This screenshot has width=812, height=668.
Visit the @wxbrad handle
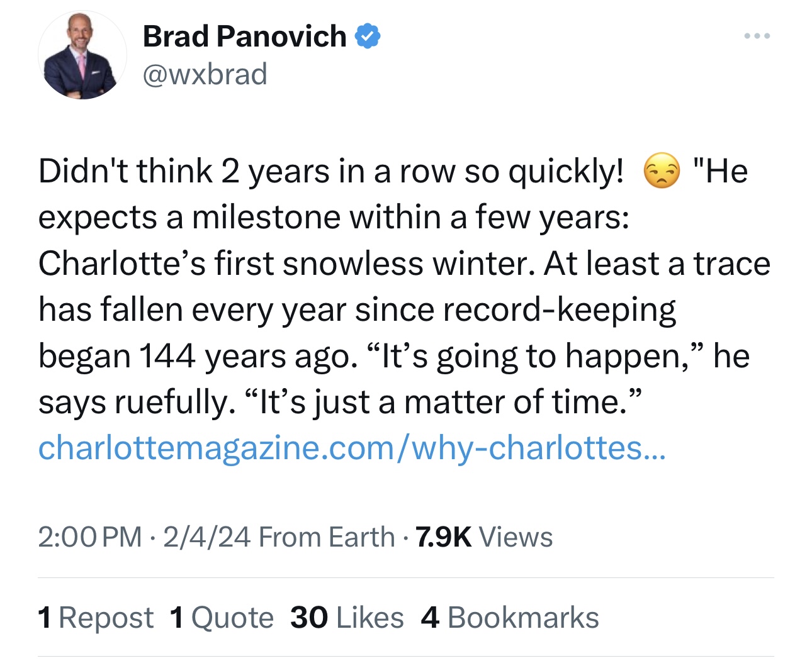click(205, 74)
